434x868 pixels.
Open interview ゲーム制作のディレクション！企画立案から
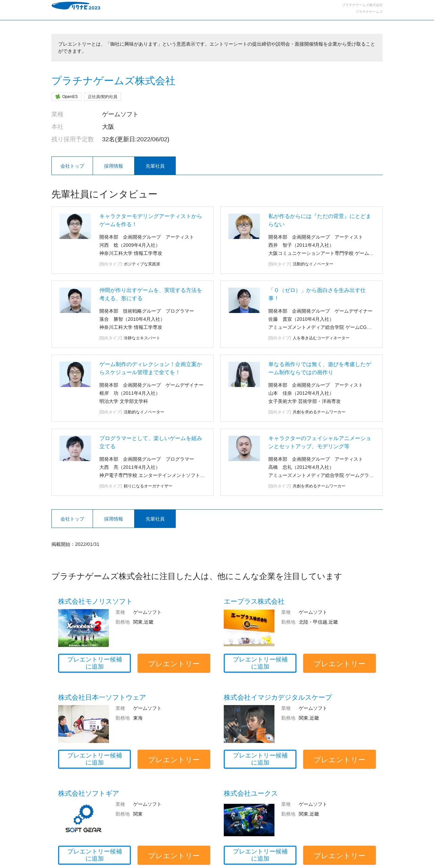tap(151, 368)
